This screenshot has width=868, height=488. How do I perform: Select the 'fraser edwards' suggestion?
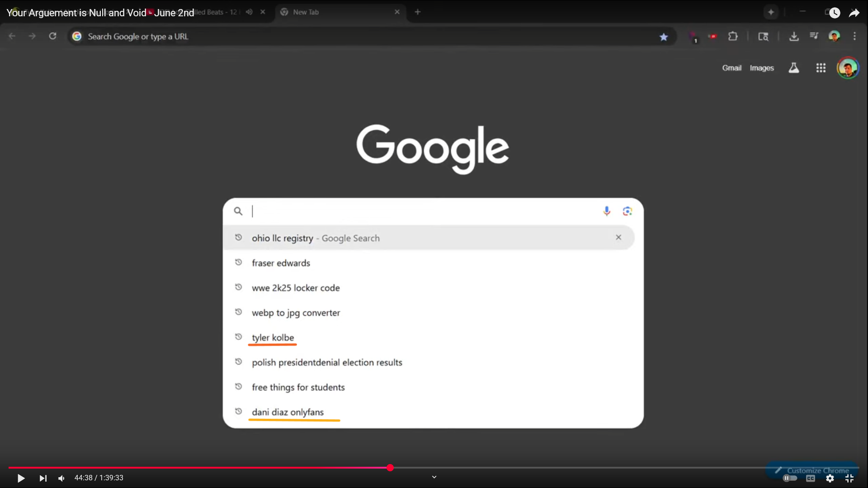point(429,263)
